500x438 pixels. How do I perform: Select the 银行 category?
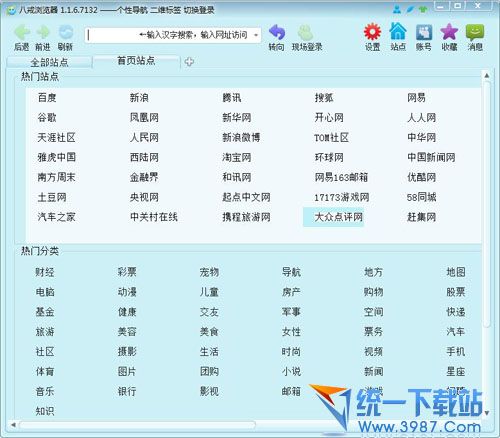(127, 391)
